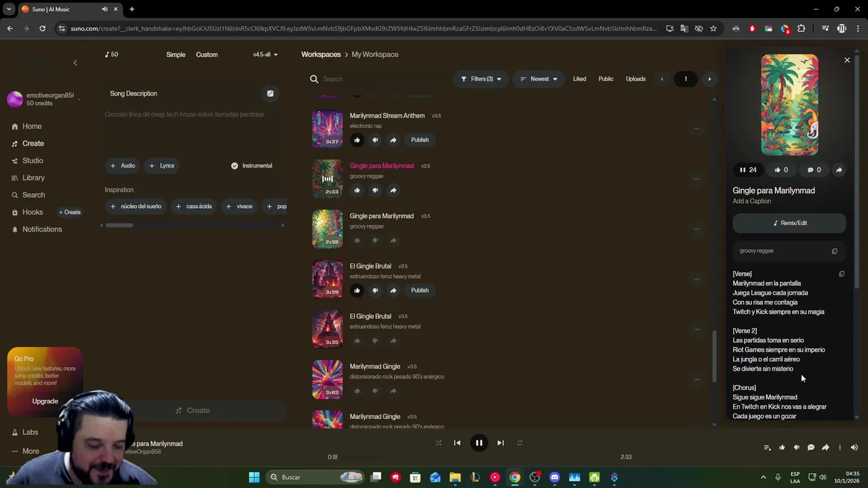The image size is (868, 488).
Task: Toggle the Instrumental option
Action: click(x=252, y=165)
